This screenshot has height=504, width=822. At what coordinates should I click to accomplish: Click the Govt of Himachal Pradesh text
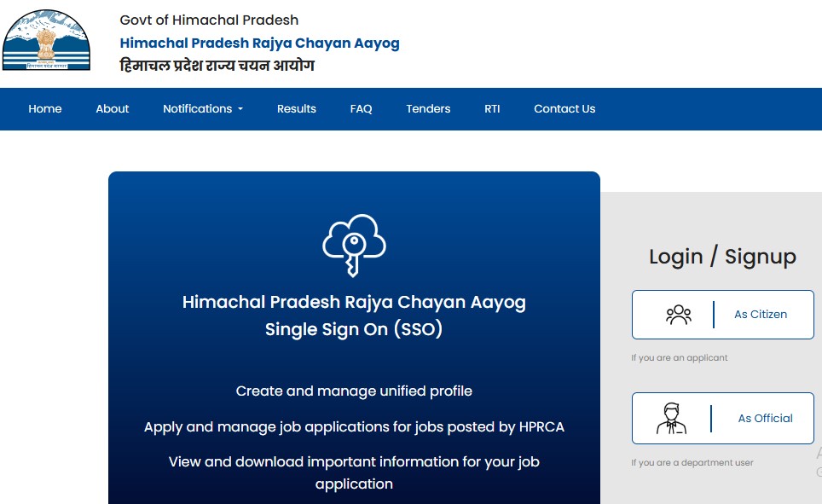tap(209, 20)
